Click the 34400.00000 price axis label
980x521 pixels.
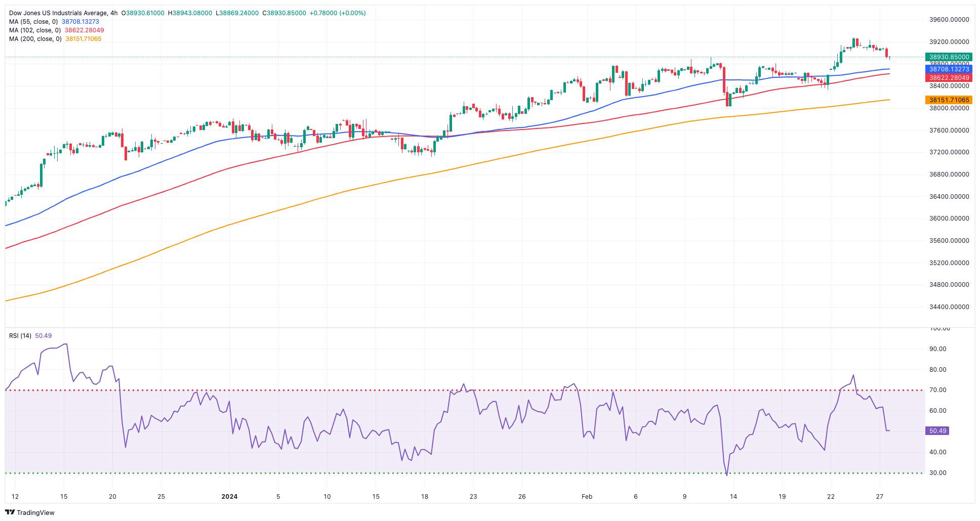coord(949,307)
